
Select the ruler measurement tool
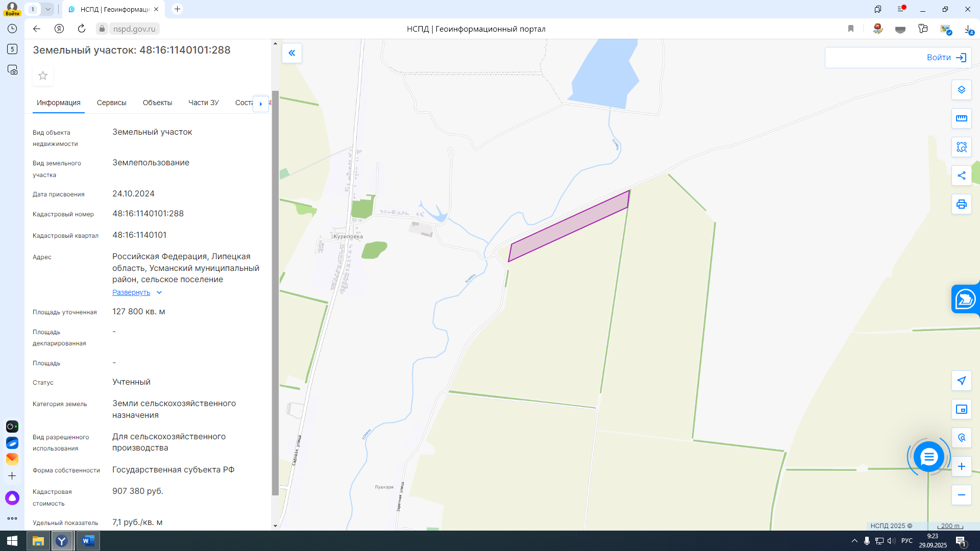coord(961,118)
